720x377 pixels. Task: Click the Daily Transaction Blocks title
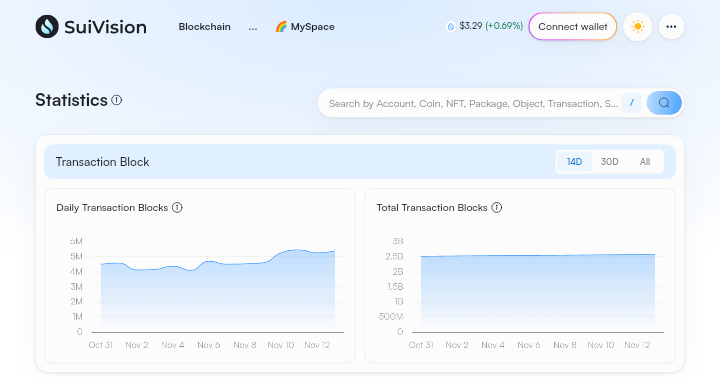pyautogui.click(x=112, y=208)
